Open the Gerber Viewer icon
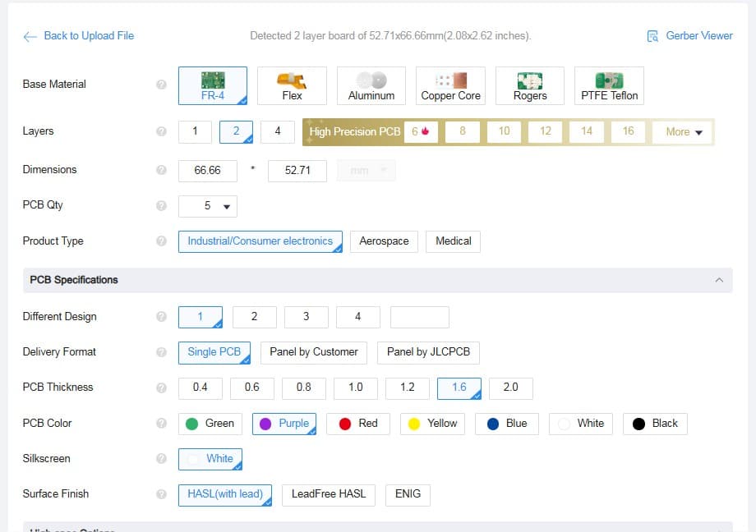Image resolution: width=756 pixels, height=532 pixels. pyautogui.click(x=652, y=36)
